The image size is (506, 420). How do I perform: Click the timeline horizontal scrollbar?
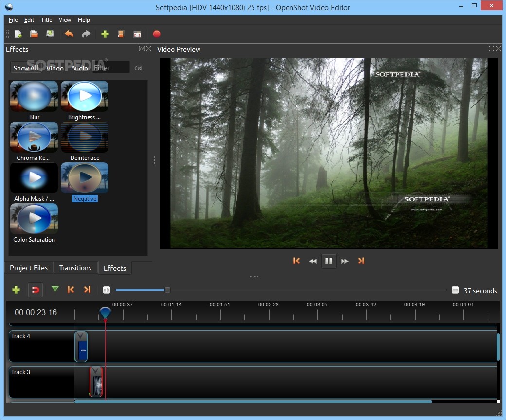(x=253, y=402)
